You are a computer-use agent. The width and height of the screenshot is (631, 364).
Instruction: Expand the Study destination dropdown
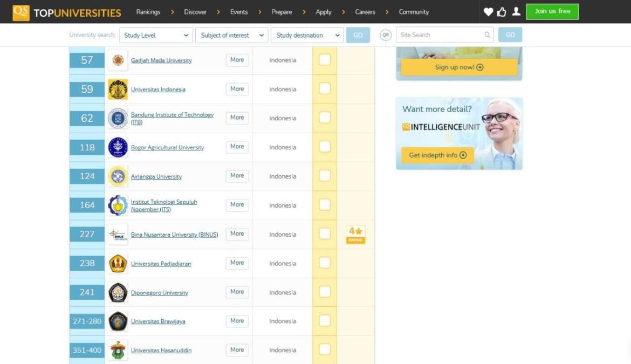click(x=307, y=36)
